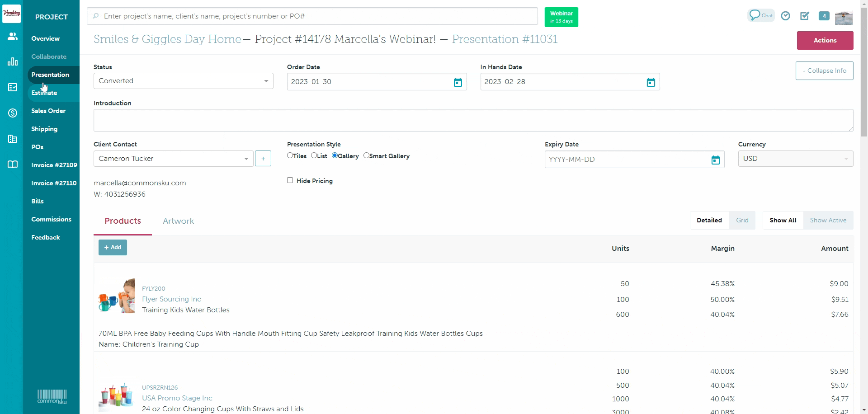Select the Tiles presentation style
The height and width of the screenshot is (414, 868).
point(290,155)
